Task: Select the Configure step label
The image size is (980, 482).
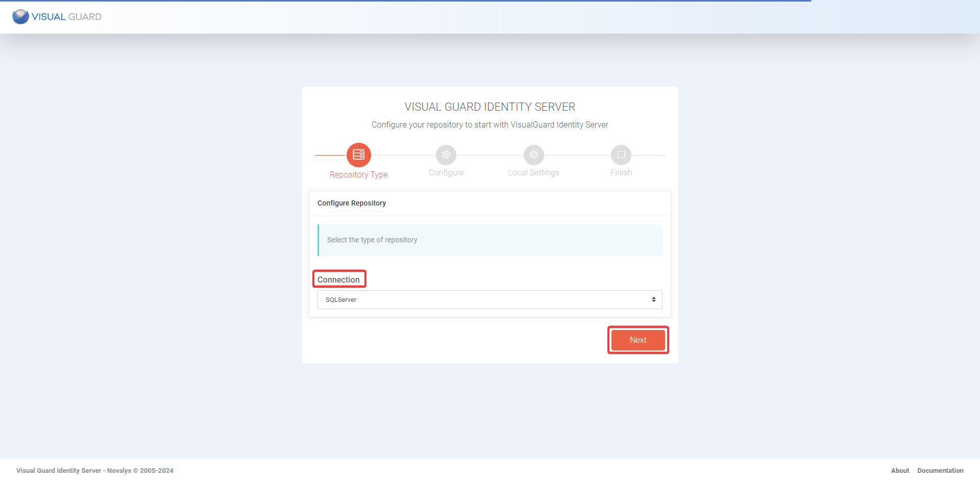Action: point(446,172)
